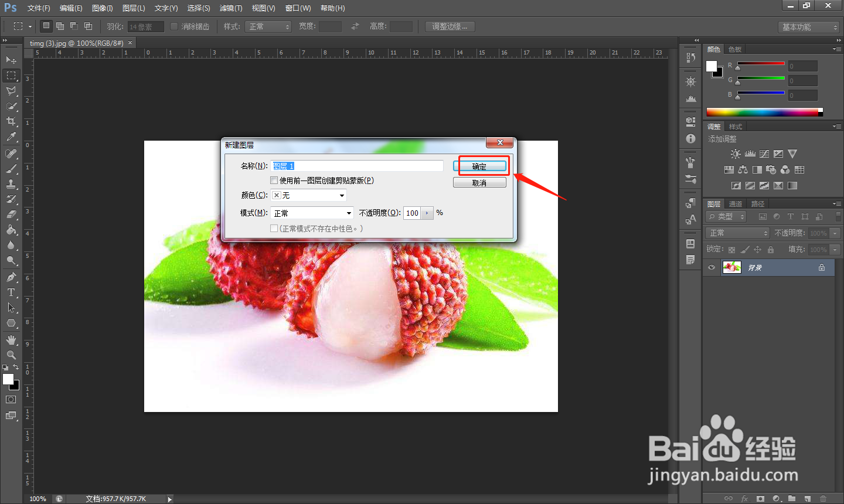Open the 图像(I) menu
Viewport: 844px width, 504px height.
103,8
